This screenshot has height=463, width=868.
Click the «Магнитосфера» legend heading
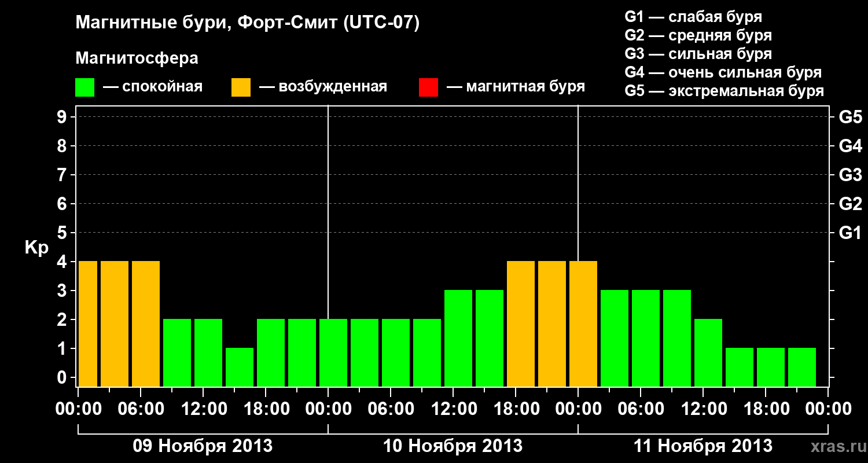(x=137, y=58)
